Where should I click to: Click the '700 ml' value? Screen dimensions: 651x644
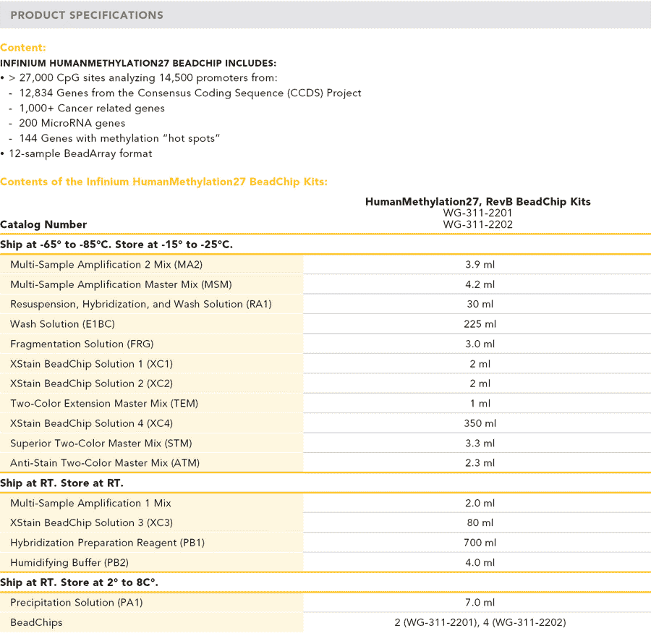click(480, 543)
